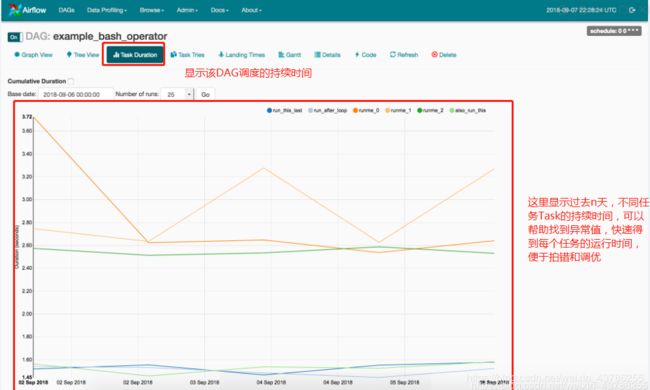Toggle runme_1 legend series
650x390 pixels.
pyautogui.click(x=398, y=110)
